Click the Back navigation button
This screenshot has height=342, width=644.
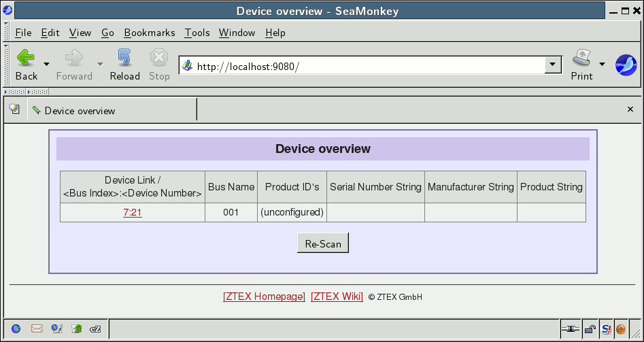point(26,65)
